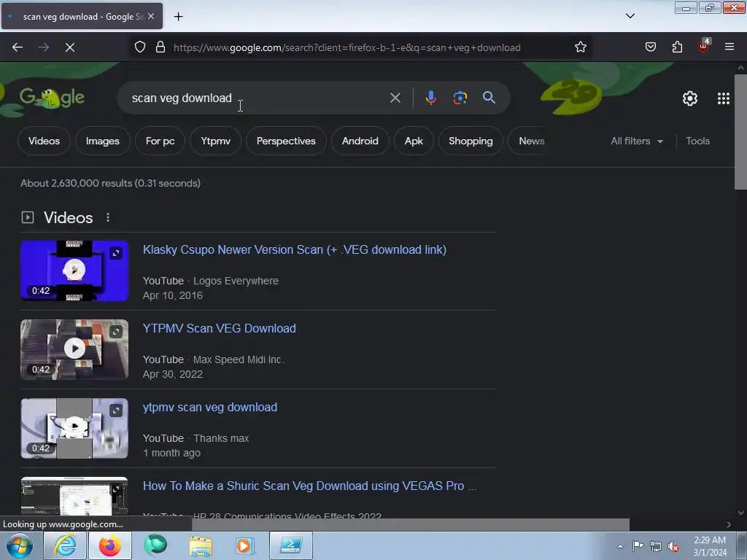Close the scan veg download tab

coord(151,16)
